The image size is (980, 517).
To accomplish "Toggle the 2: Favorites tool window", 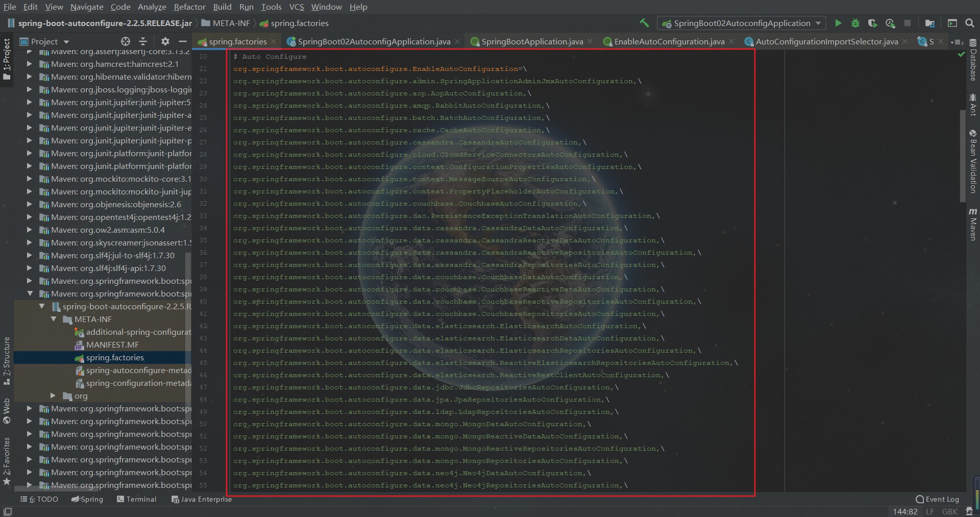I will point(7,461).
